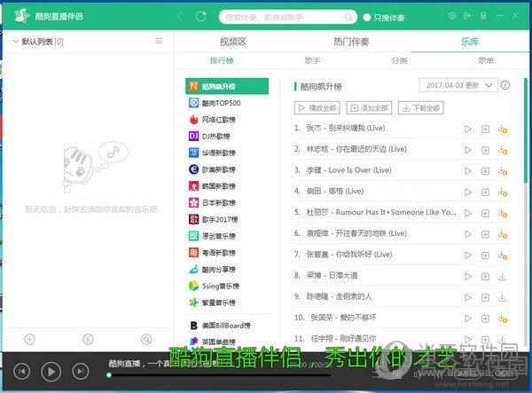This screenshot has width=532, height=393.
Task: Open settings gear icon in title bar
Action: (452, 16)
